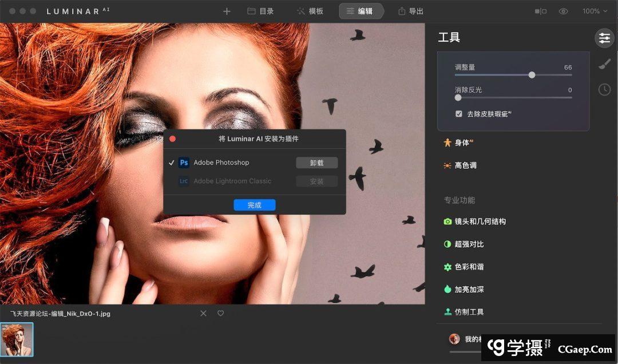Expand the 镜头和几何结构 tool
This screenshot has width=618, height=364.
click(x=480, y=221)
